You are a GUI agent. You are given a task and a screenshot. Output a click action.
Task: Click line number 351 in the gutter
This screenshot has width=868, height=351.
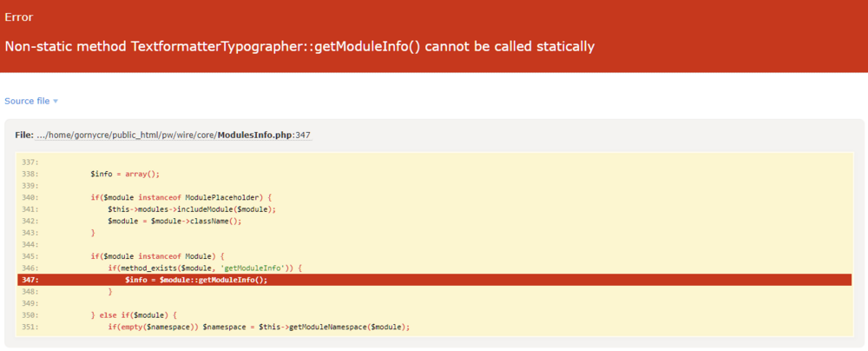pos(30,327)
